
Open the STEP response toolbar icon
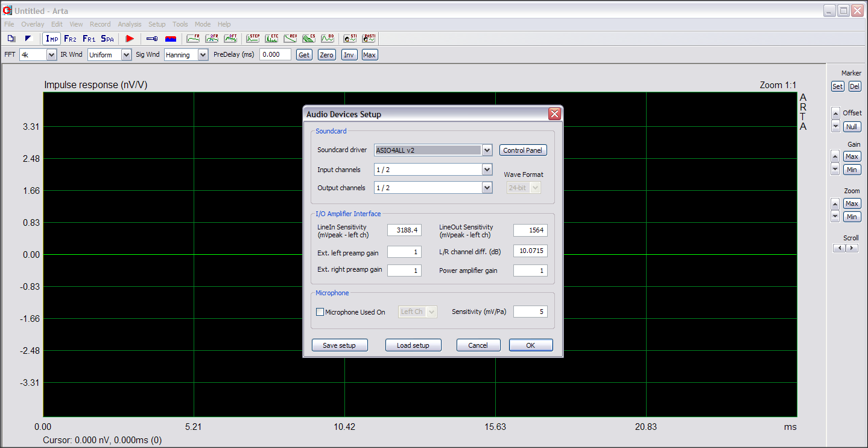click(253, 39)
